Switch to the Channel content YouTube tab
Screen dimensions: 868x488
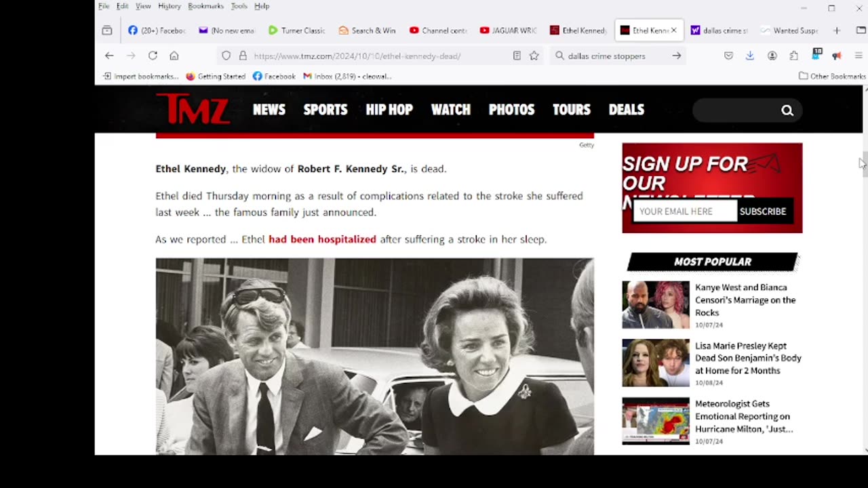click(x=437, y=30)
